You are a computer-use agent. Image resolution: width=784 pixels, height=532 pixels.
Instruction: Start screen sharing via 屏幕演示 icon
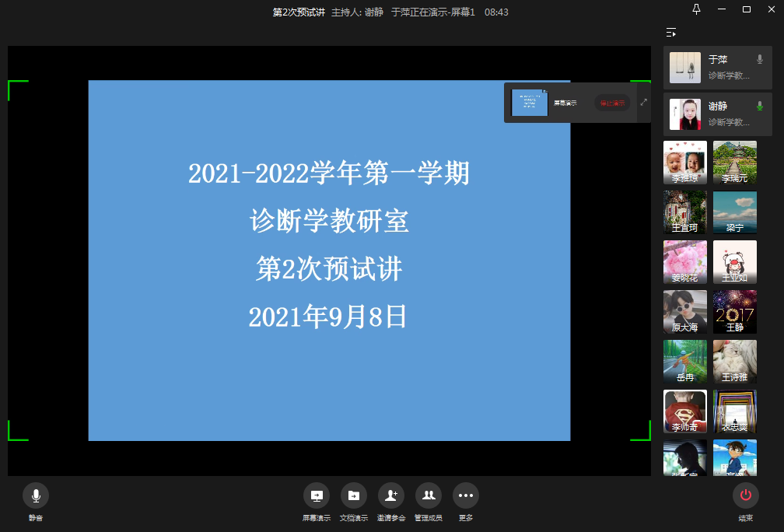click(317, 495)
